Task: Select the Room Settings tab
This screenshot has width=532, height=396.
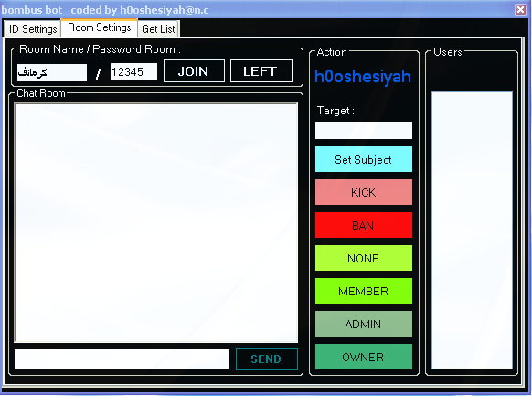Action: [x=100, y=27]
